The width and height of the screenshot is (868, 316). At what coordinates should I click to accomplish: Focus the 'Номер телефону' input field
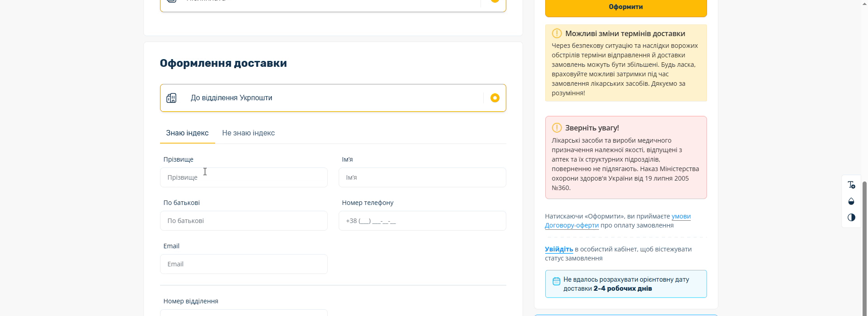(422, 221)
